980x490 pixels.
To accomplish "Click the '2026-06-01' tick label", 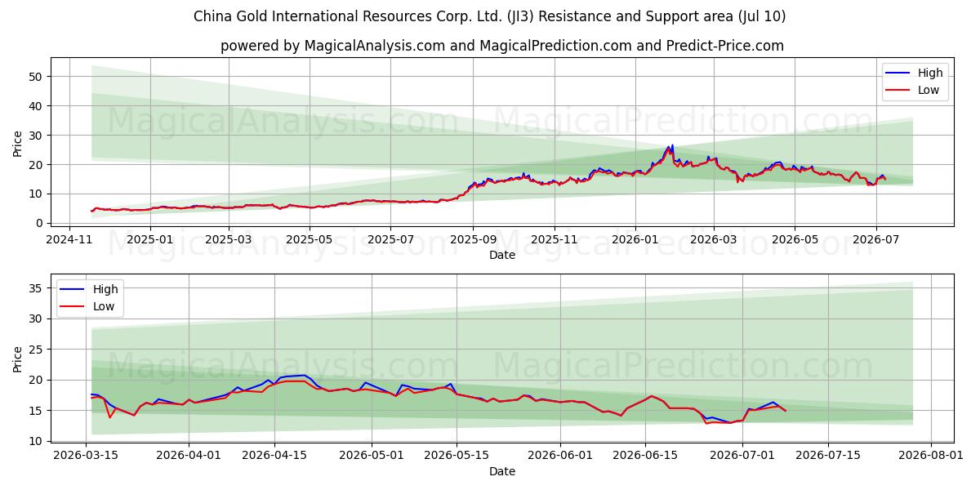I will (560, 456).
